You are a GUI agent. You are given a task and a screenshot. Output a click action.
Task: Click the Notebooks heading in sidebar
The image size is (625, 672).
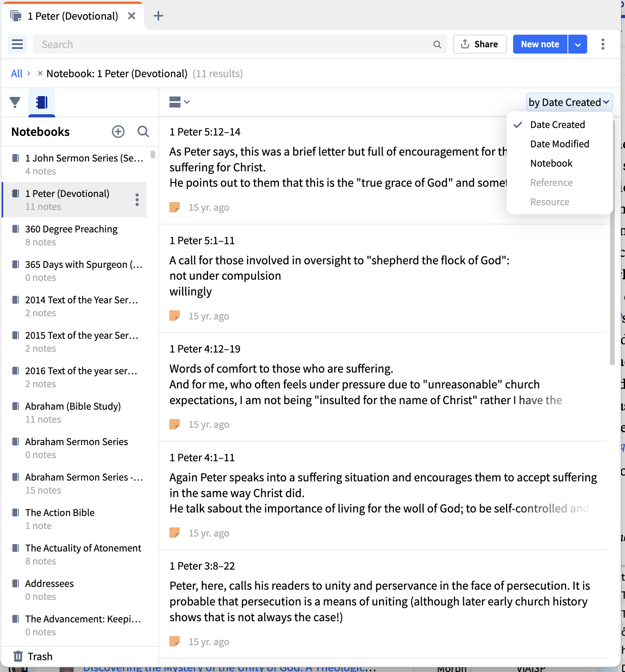click(x=41, y=132)
